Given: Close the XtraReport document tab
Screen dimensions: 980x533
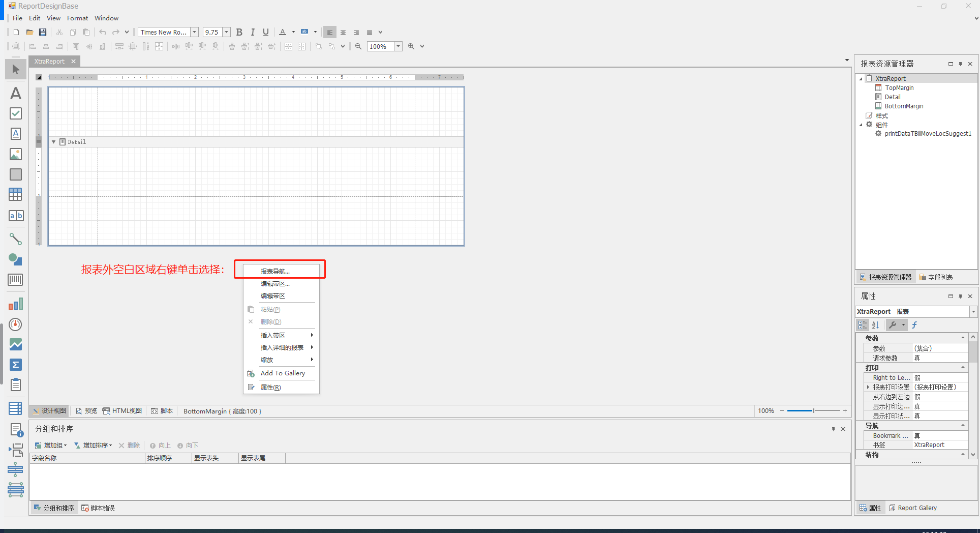Looking at the screenshot, I should coord(73,62).
